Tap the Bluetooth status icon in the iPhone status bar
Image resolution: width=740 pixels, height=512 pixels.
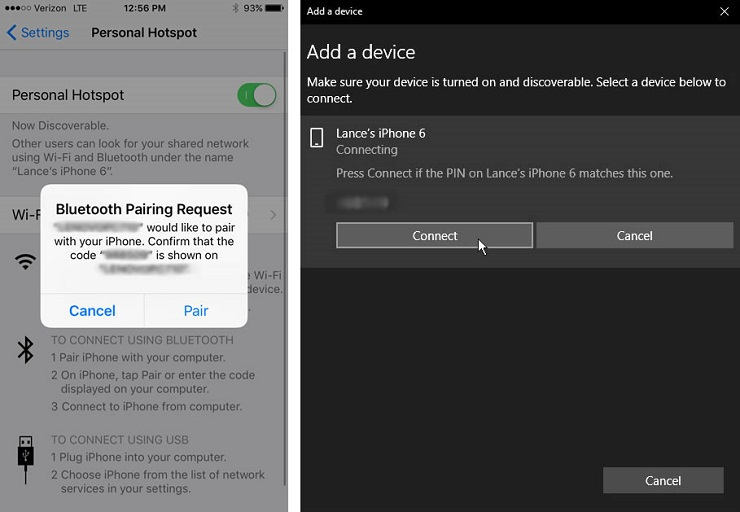pos(235,8)
